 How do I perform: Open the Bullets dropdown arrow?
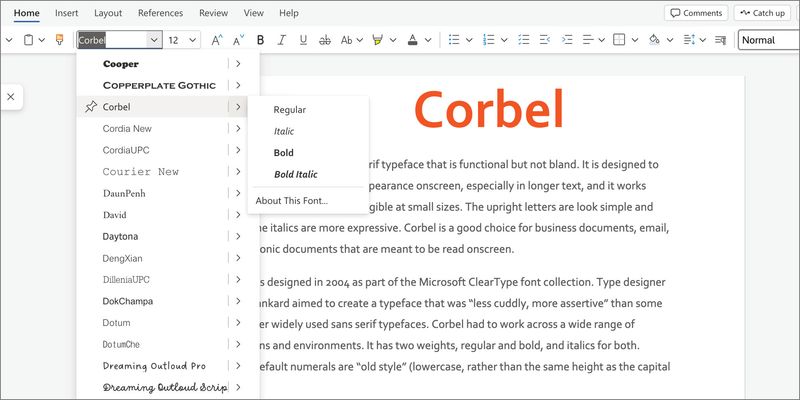point(469,40)
